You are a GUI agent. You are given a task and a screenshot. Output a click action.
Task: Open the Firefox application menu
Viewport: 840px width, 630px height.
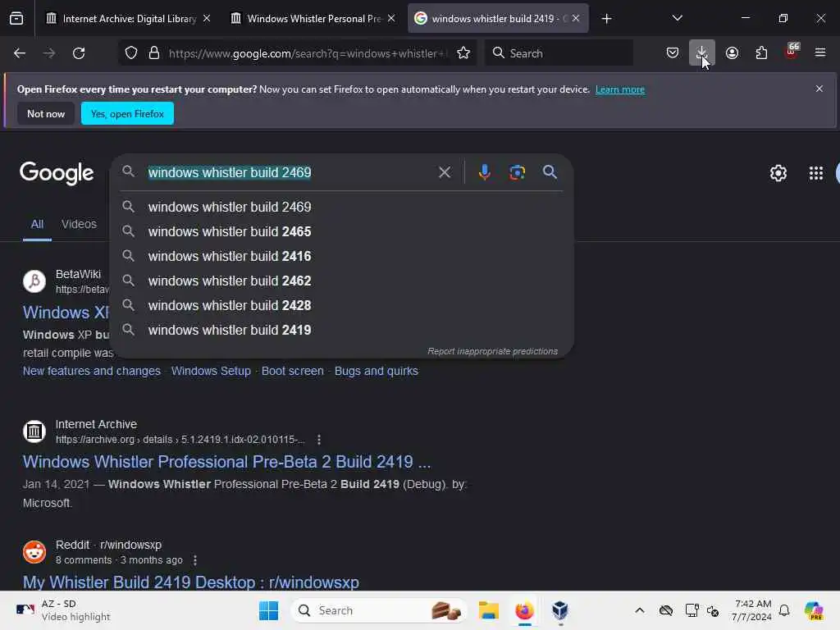click(x=820, y=53)
